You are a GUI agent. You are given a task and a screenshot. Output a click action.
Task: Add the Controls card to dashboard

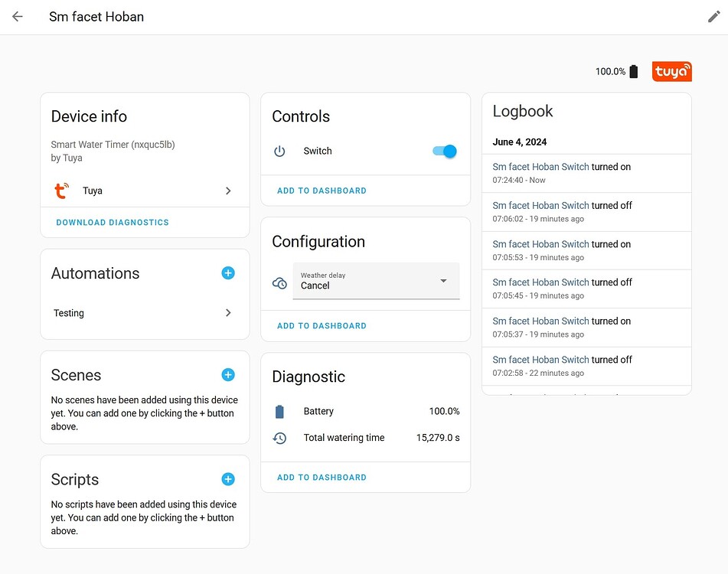click(x=322, y=190)
